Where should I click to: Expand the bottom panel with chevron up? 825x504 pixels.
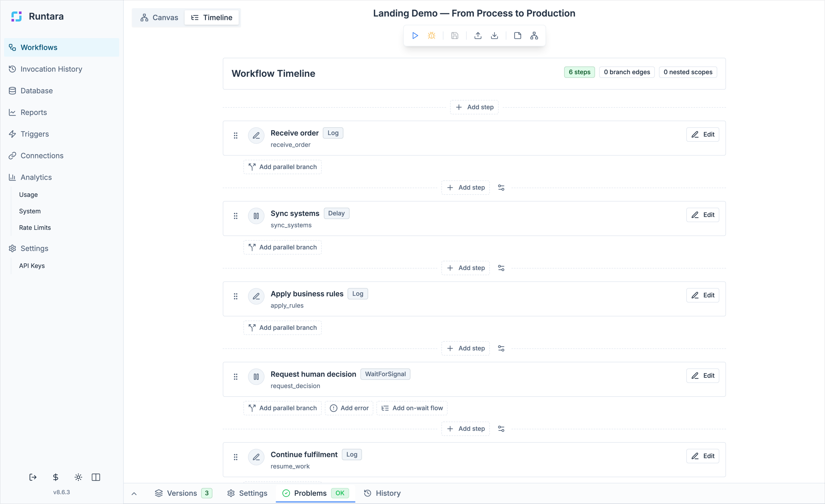click(134, 494)
